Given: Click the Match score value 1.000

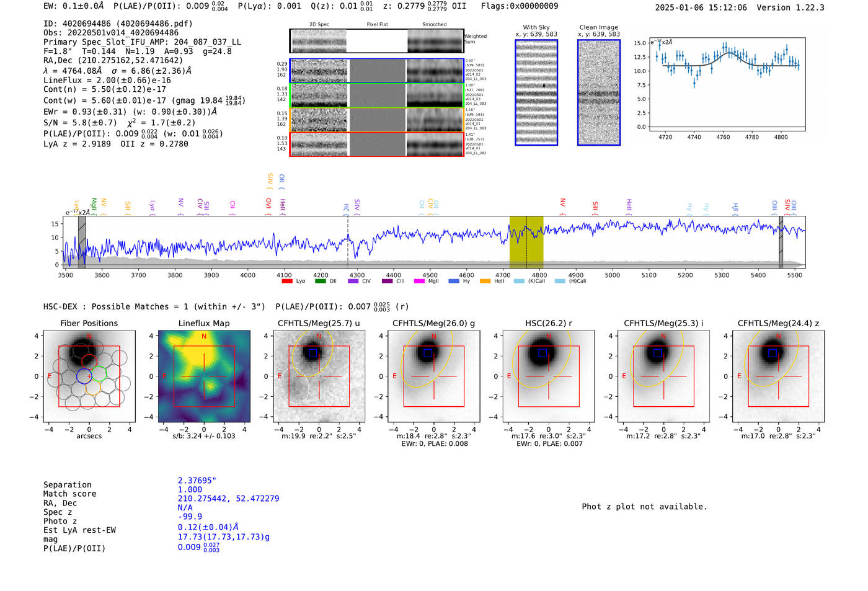Looking at the screenshot, I should point(190,489).
